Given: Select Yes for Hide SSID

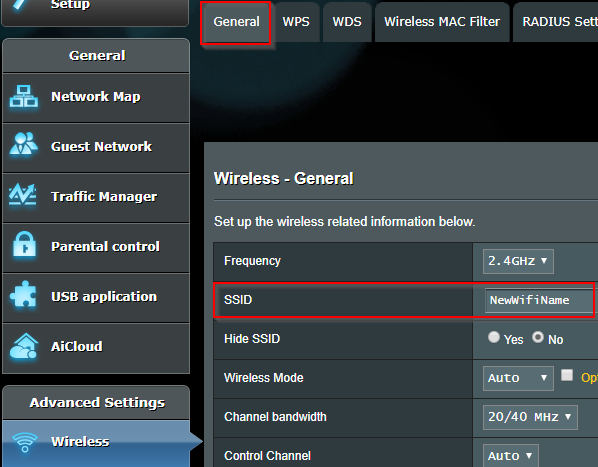Looking at the screenshot, I should [494, 337].
